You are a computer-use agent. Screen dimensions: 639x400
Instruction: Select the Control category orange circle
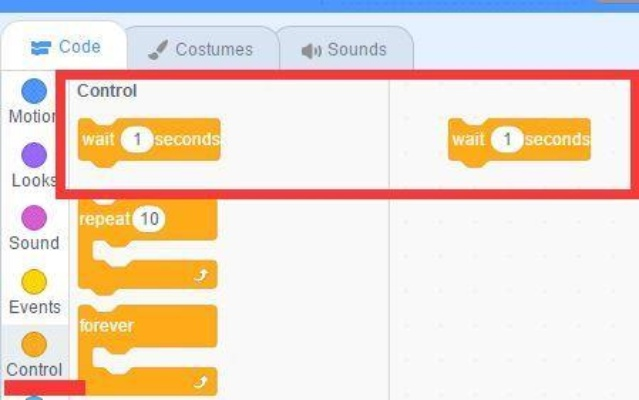click(x=34, y=345)
